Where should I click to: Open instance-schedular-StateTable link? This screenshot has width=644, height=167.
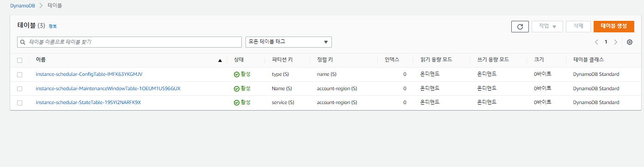(x=88, y=102)
